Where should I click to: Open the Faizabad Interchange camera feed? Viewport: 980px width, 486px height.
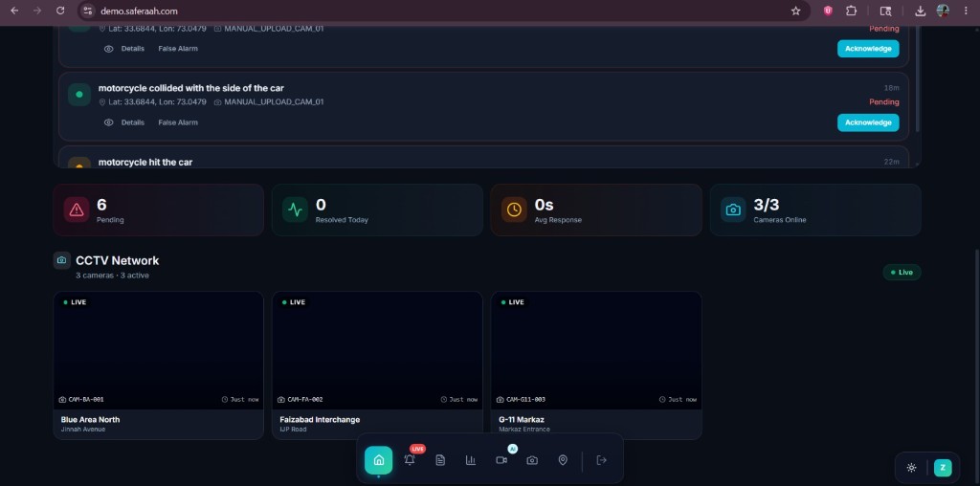pyautogui.click(x=377, y=350)
